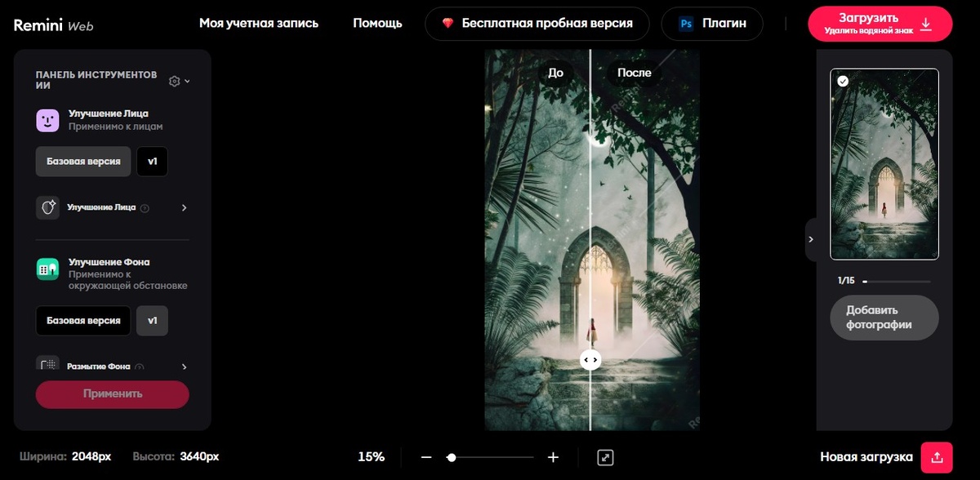Click the Применимо к окружающей обстановке text
Image resolution: width=980 pixels, height=480 pixels.
(128, 280)
